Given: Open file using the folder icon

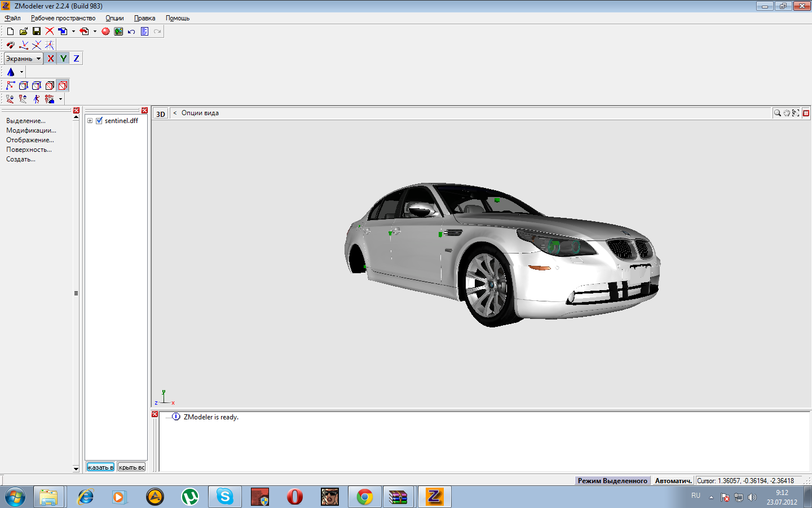Looking at the screenshot, I should [24, 32].
